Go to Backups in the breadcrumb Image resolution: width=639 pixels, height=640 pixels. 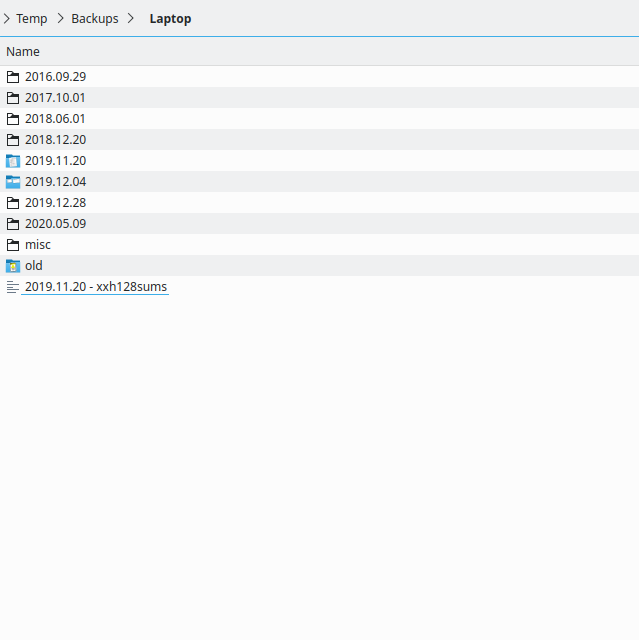(x=95, y=19)
